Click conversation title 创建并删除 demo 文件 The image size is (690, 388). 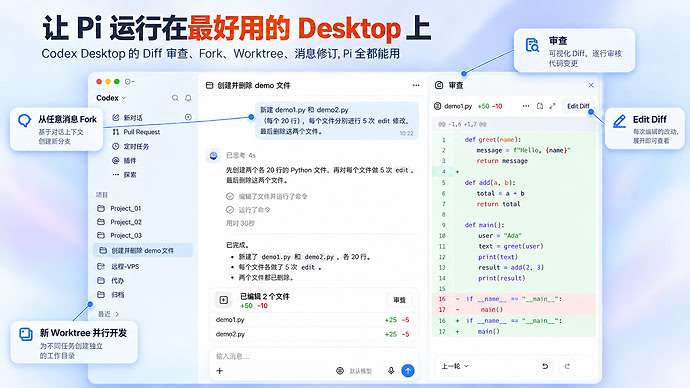(254, 85)
